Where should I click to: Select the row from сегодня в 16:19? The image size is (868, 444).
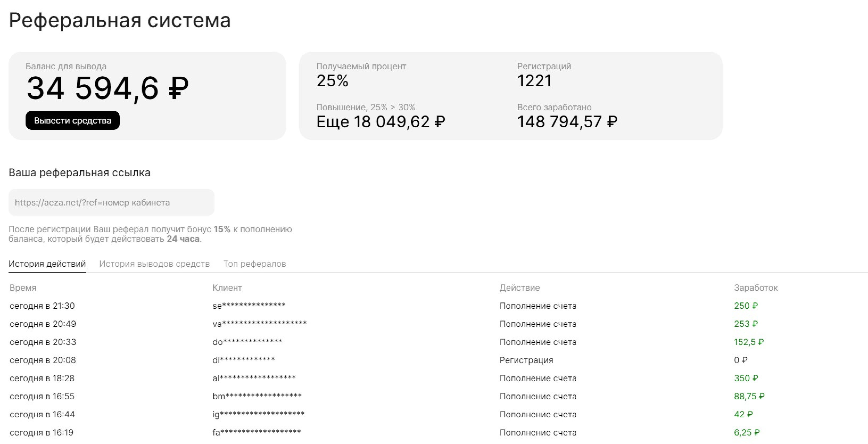(x=42, y=433)
